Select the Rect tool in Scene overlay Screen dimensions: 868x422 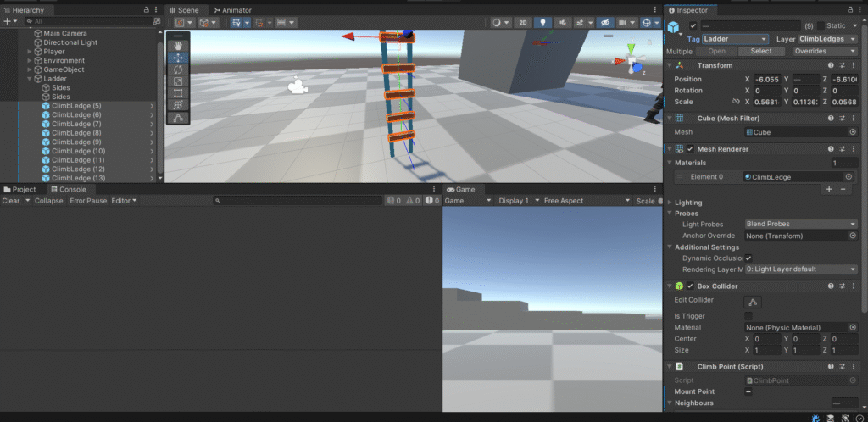[x=178, y=93]
